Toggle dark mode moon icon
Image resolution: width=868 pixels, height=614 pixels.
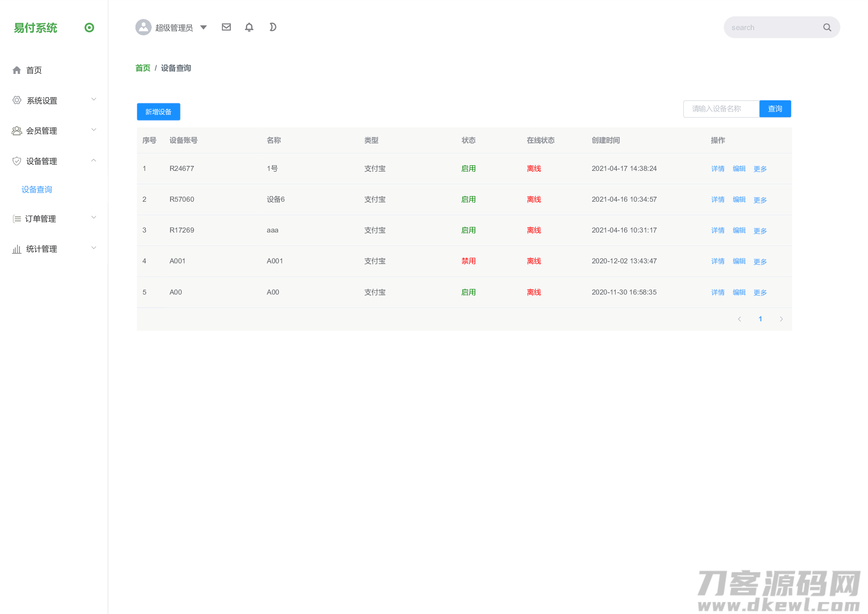(x=272, y=27)
